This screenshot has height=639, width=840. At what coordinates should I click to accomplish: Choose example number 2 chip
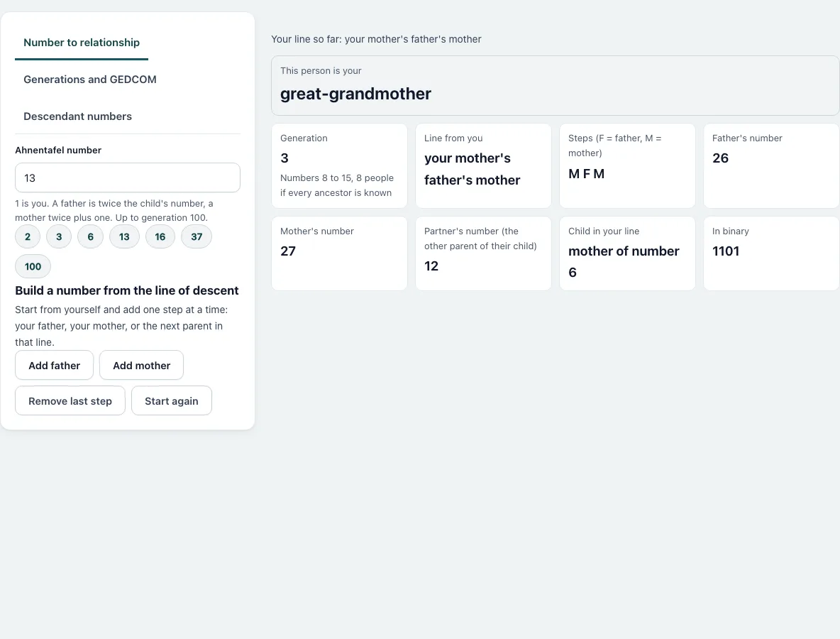tap(28, 236)
